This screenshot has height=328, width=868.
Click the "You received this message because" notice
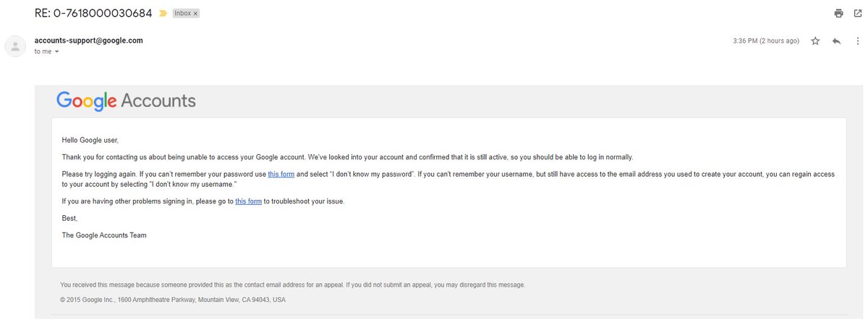point(293,285)
